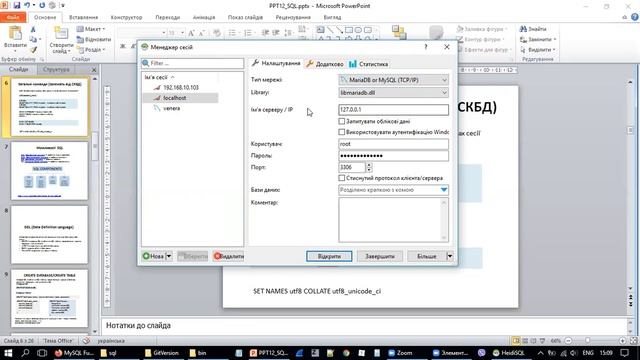The image size is (640, 360).
Task: Select slide 9 thumbnail in slide panel
Action: point(49,298)
